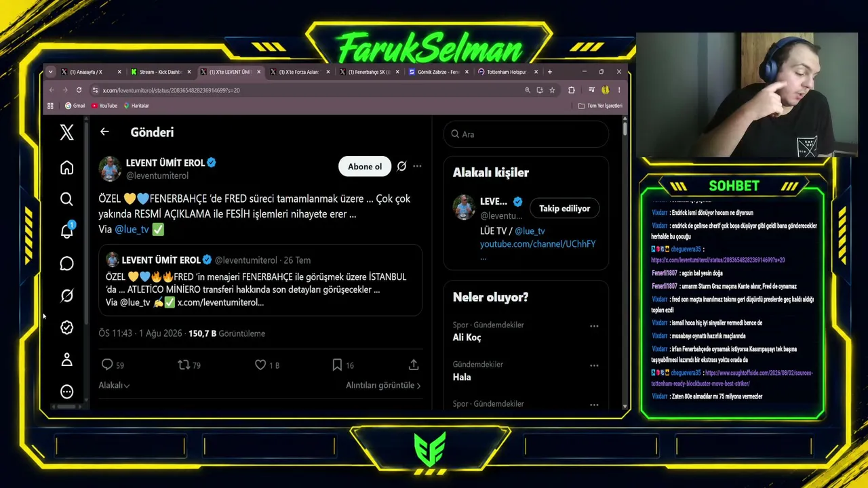Image resolution: width=868 pixels, height=488 pixels.
Task: Open Alıntıları görüntüle quotes link
Action: click(383, 385)
